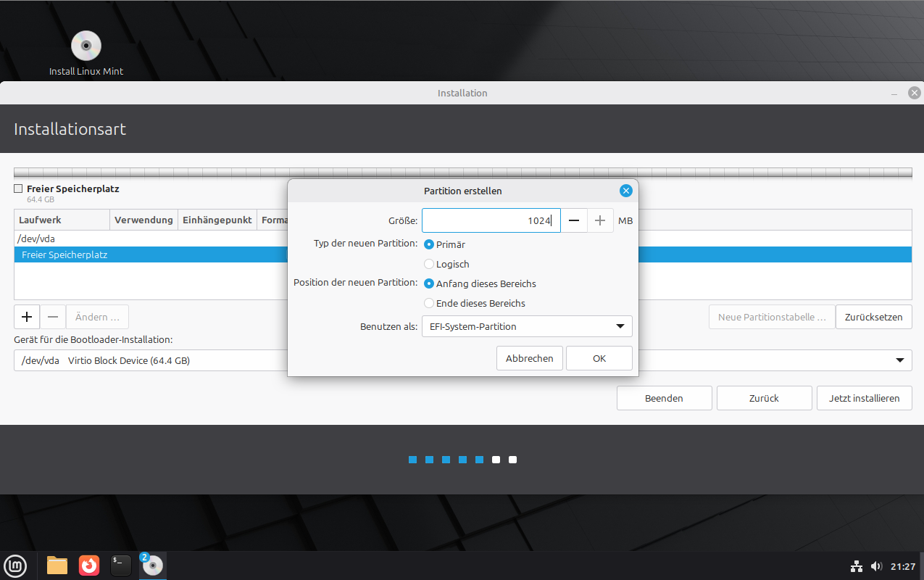Click the Abbrechen button
The image size is (924, 580).
tap(529, 358)
